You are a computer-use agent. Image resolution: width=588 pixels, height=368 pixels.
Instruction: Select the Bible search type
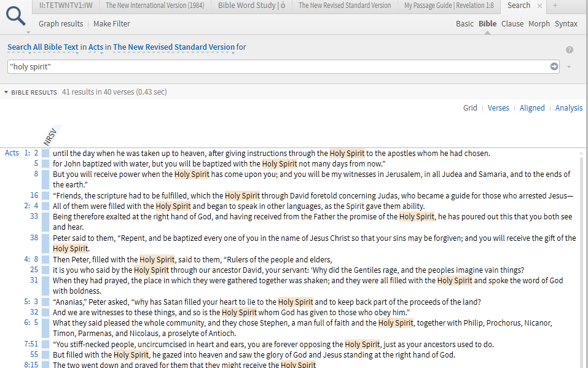click(487, 23)
